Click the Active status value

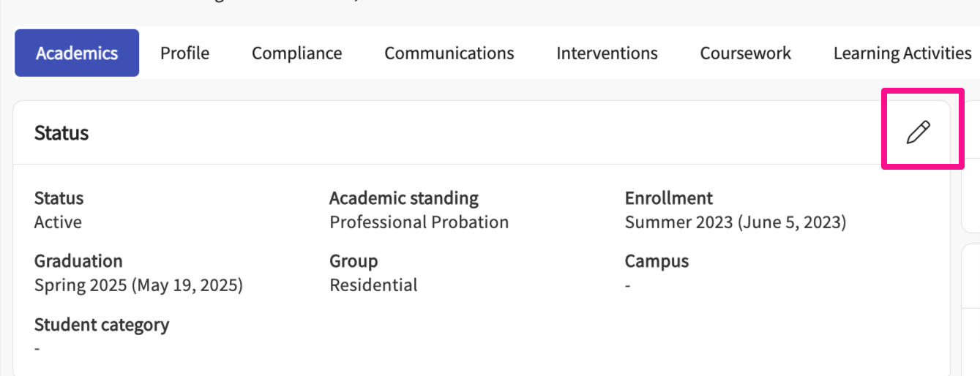[58, 222]
